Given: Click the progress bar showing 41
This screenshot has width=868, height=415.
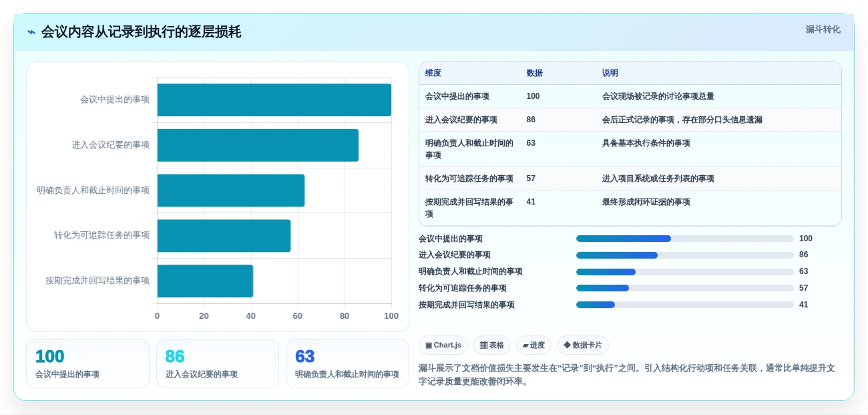Looking at the screenshot, I should coord(685,305).
